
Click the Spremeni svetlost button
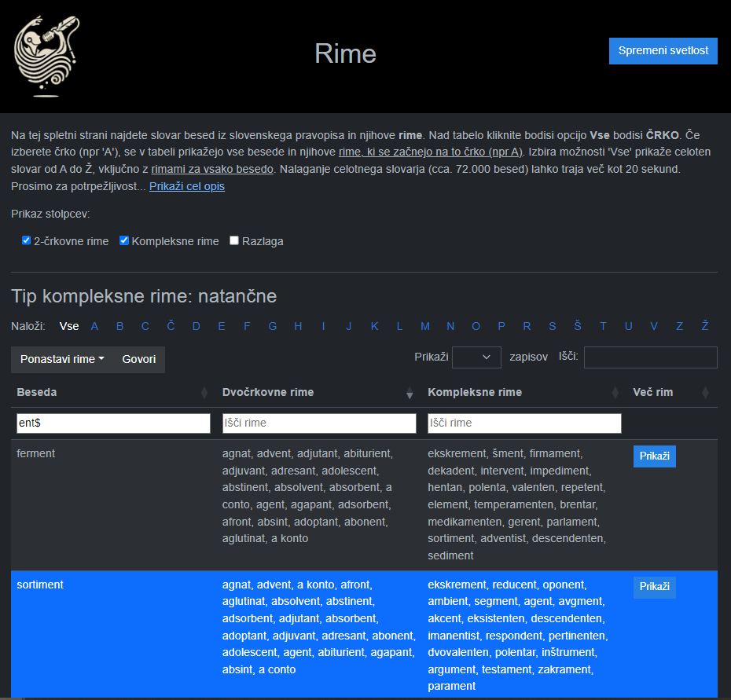click(x=663, y=50)
